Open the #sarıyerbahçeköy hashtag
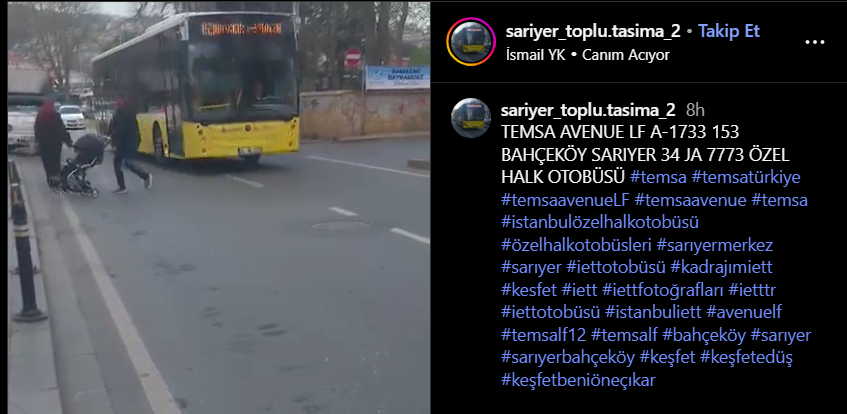 [x=568, y=358]
